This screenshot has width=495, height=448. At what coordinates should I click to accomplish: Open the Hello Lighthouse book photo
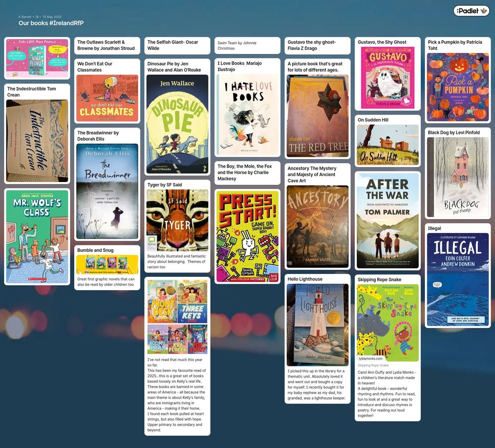pyautogui.click(x=317, y=325)
